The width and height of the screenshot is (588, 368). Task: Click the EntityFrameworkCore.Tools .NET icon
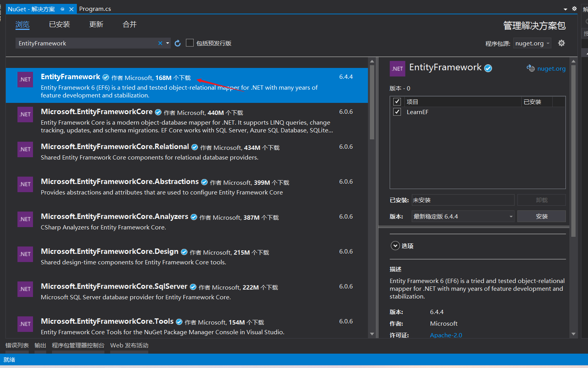[25, 324]
